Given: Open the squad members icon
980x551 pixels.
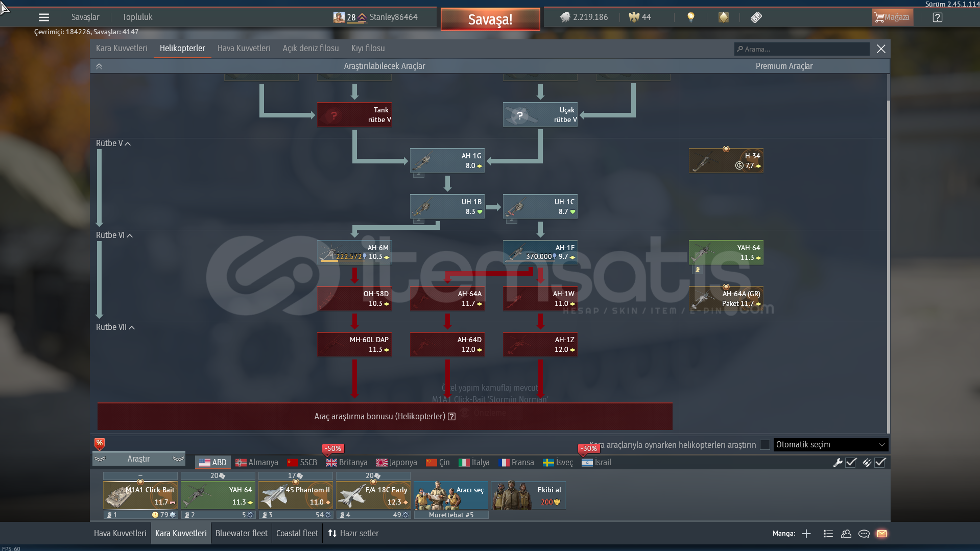Looking at the screenshot, I should (846, 534).
